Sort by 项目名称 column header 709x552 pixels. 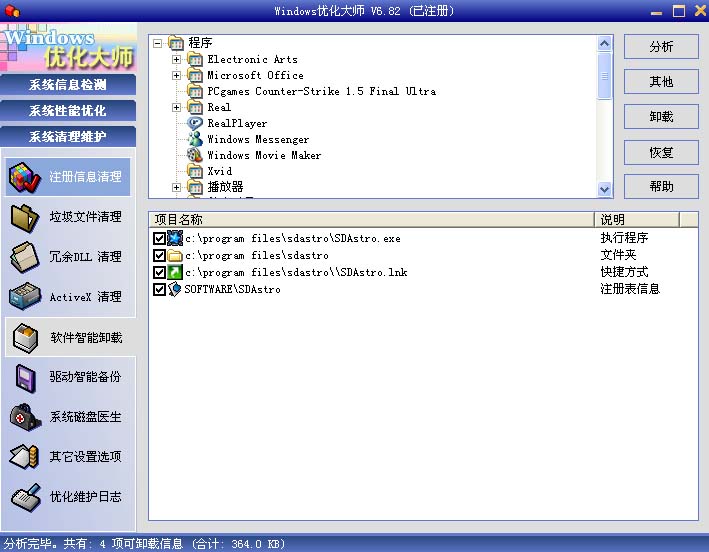pos(371,220)
